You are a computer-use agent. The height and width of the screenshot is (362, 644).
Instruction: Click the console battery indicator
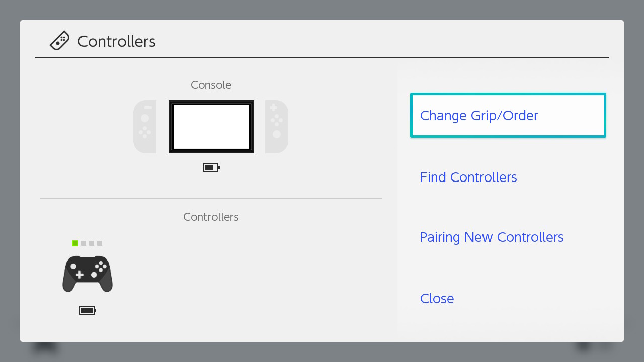211,168
